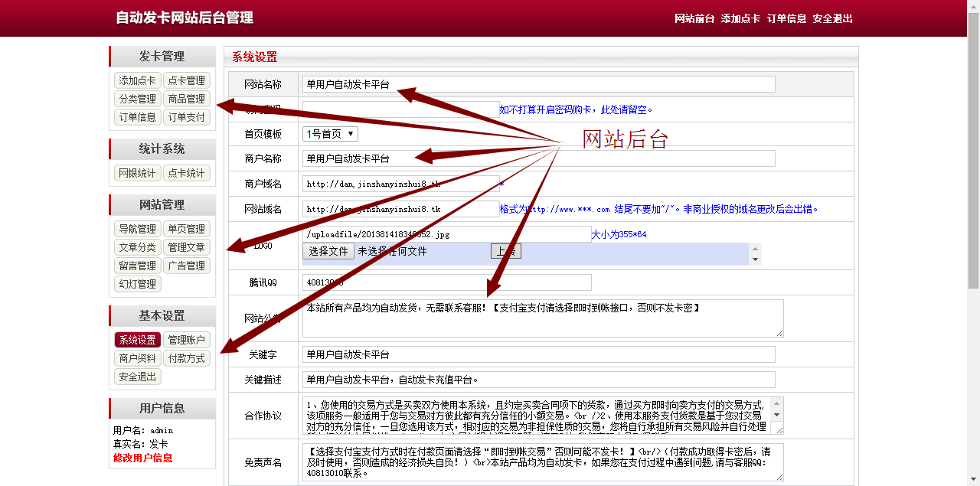
Task: Open 点卡管理 in the sidebar
Action: click(x=187, y=80)
